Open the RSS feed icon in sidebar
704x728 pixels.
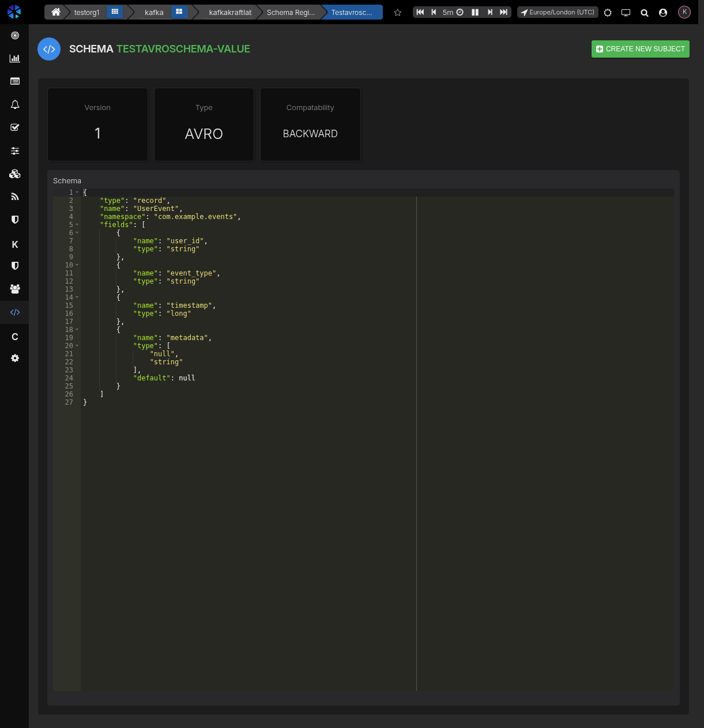[x=15, y=197]
